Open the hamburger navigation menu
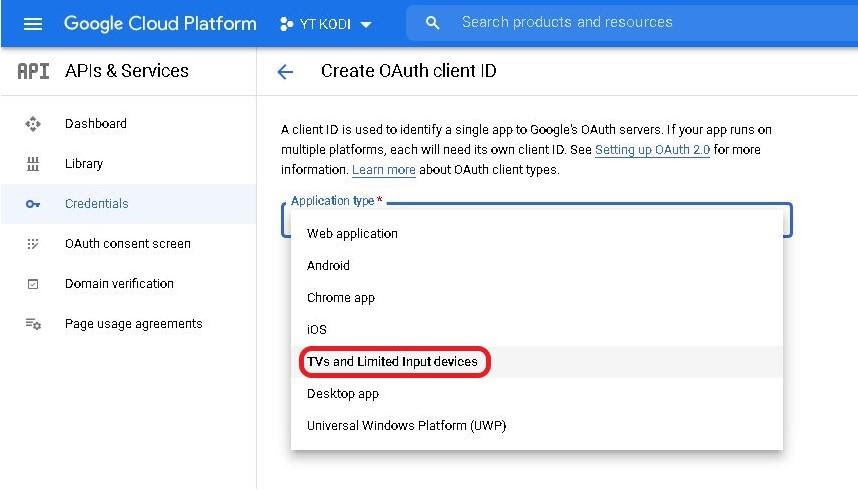 [x=33, y=24]
